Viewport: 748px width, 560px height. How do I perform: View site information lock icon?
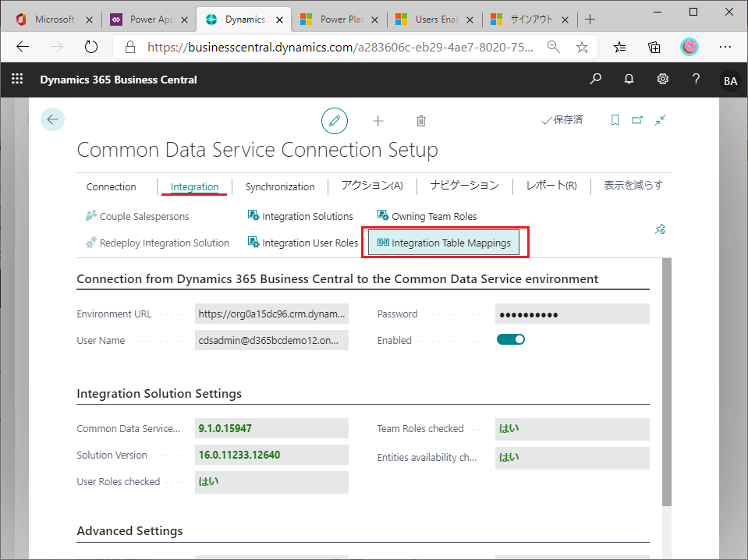pos(129,47)
